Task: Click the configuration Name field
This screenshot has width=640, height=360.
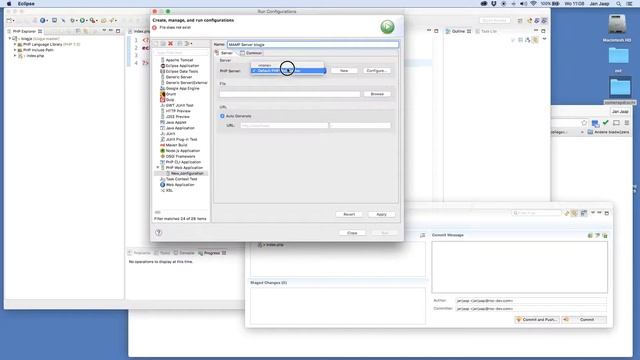Action: [x=313, y=44]
